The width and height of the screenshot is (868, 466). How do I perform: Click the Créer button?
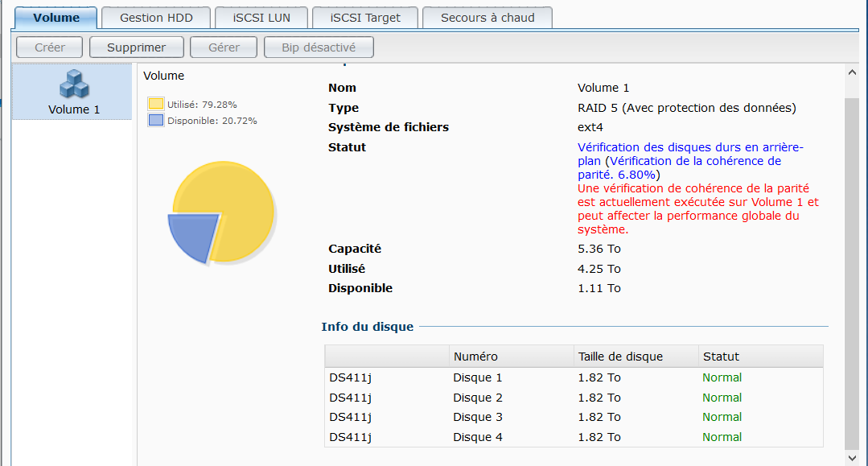50,47
